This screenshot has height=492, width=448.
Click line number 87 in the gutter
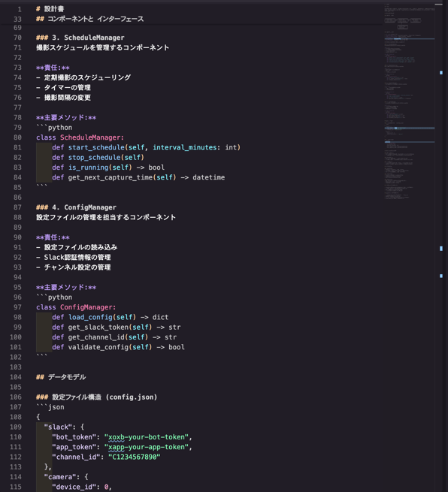coord(17,207)
